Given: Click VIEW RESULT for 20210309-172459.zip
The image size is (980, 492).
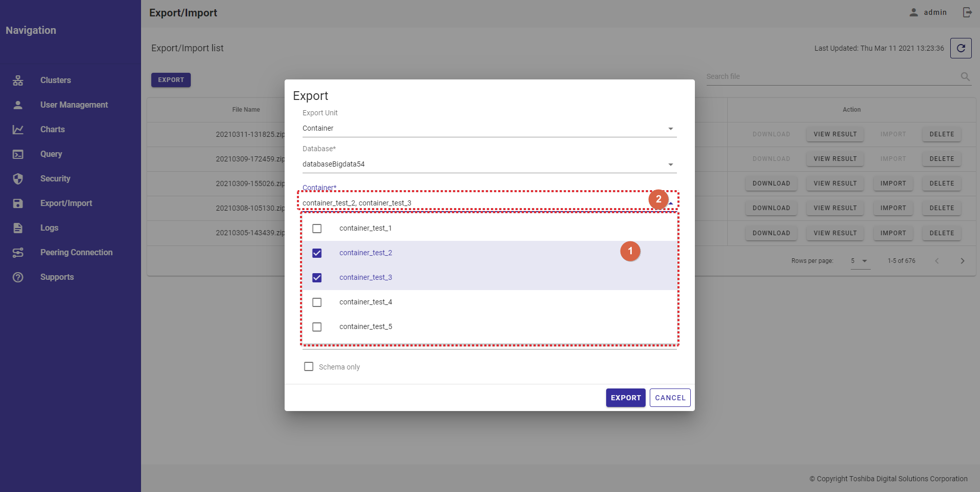Looking at the screenshot, I should click(835, 159).
